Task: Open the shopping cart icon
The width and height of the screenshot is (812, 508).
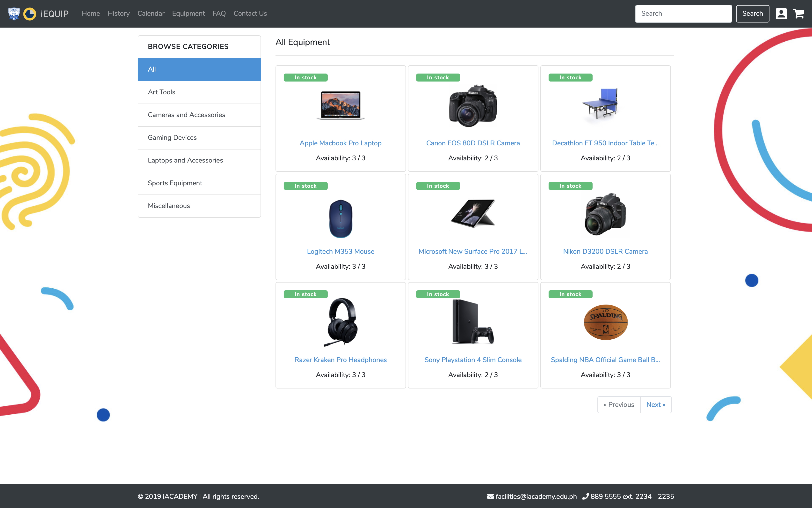Action: coord(798,14)
